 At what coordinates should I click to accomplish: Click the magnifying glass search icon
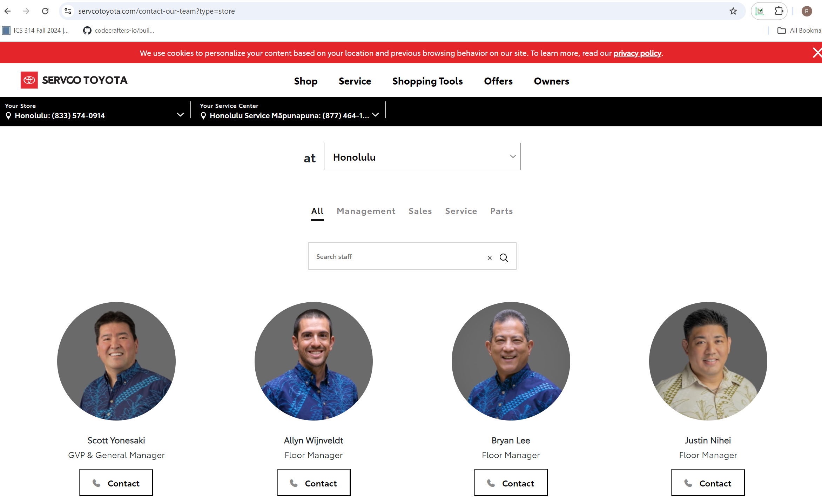pyautogui.click(x=504, y=258)
